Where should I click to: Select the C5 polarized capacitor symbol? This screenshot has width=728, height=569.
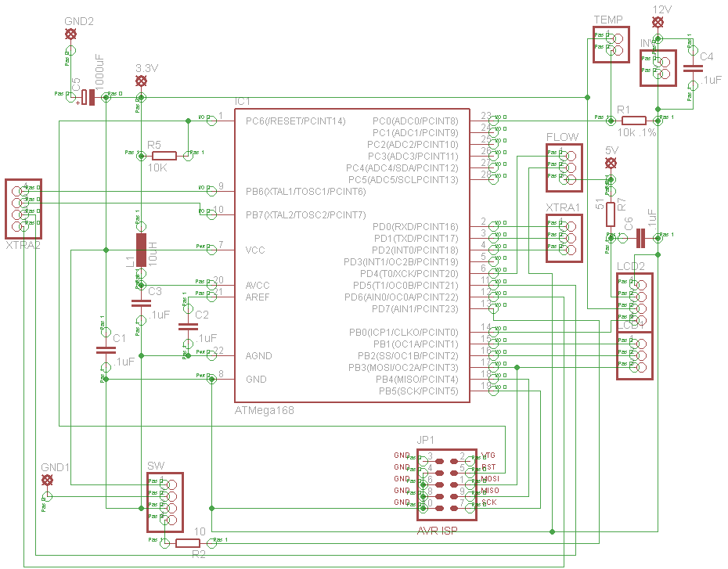[x=88, y=98]
